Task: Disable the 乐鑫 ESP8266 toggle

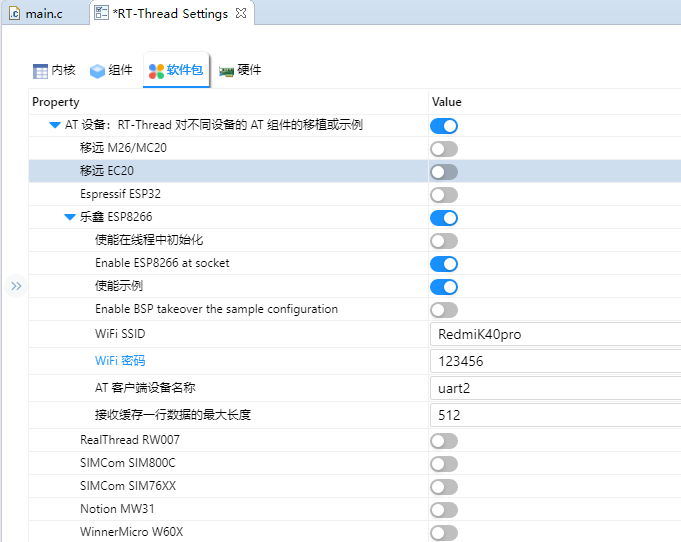Action: [444, 218]
